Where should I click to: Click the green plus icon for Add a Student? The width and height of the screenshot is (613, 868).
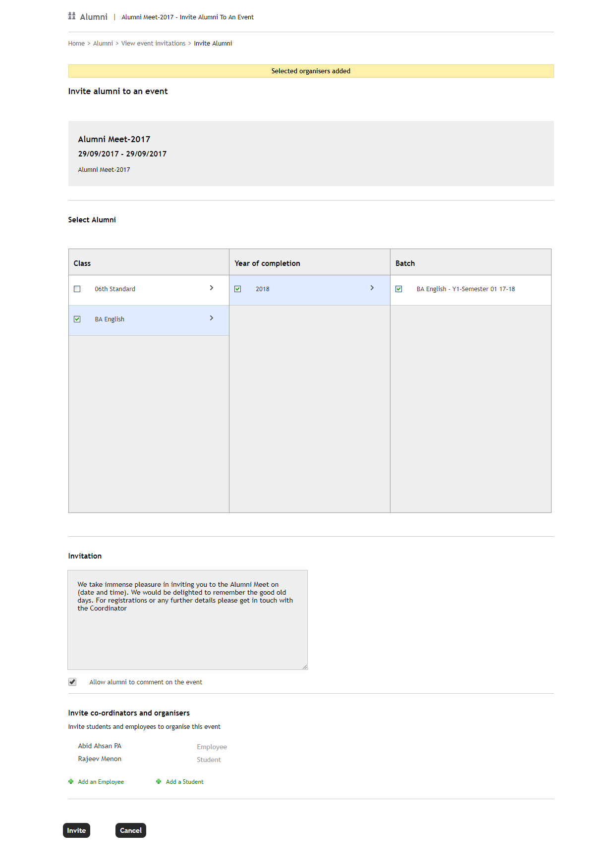click(159, 781)
